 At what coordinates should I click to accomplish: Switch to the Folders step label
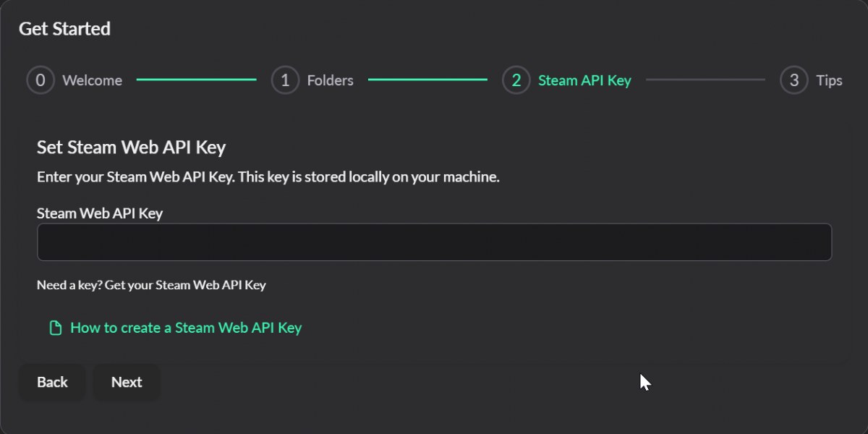[x=330, y=80]
